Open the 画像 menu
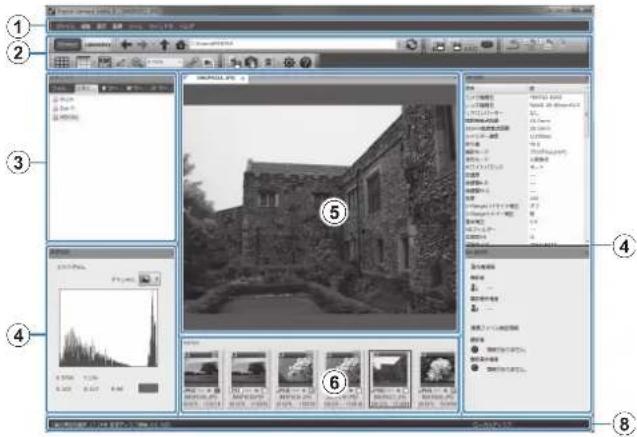 click(117, 26)
